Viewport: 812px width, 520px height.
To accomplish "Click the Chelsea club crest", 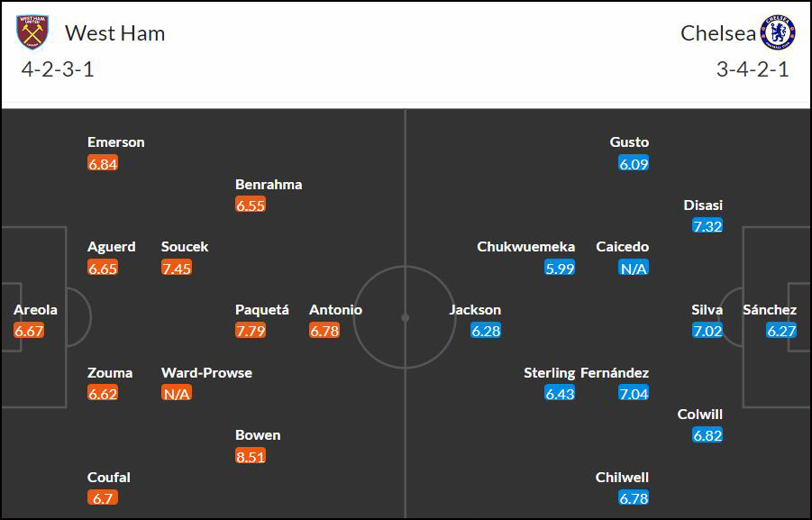I will pos(778,32).
